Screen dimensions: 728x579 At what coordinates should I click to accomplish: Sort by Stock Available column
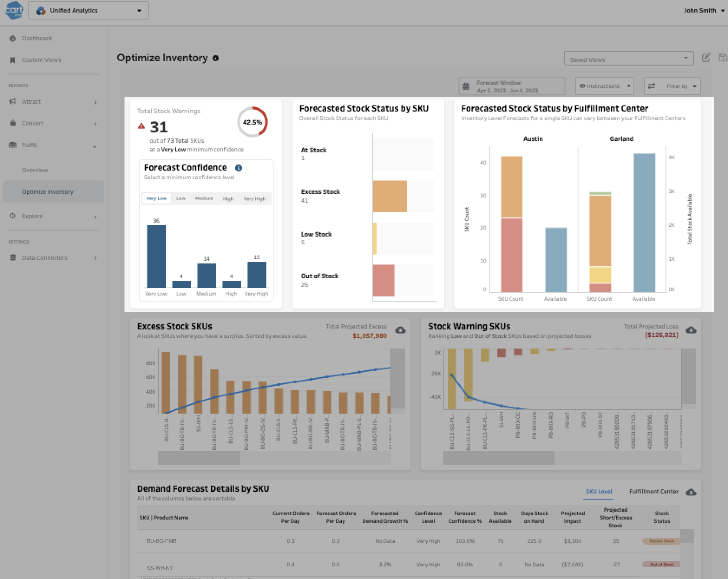click(500, 517)
